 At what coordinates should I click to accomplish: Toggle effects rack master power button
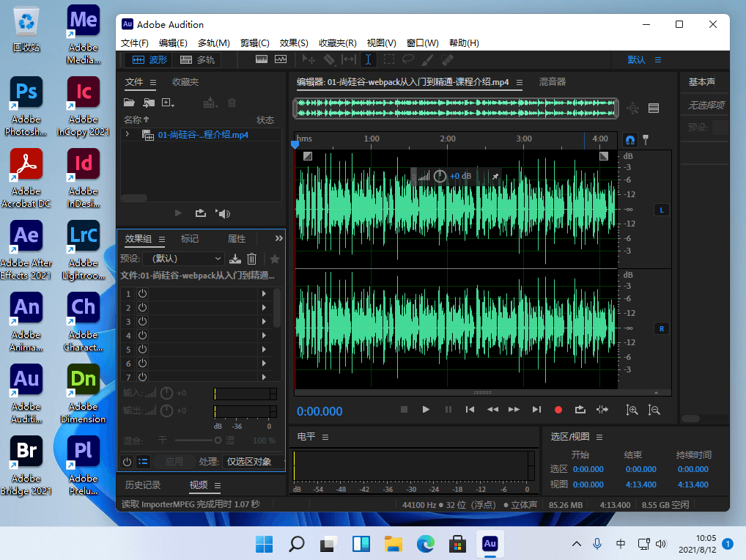pyautogui.click(x=127, y=462)
